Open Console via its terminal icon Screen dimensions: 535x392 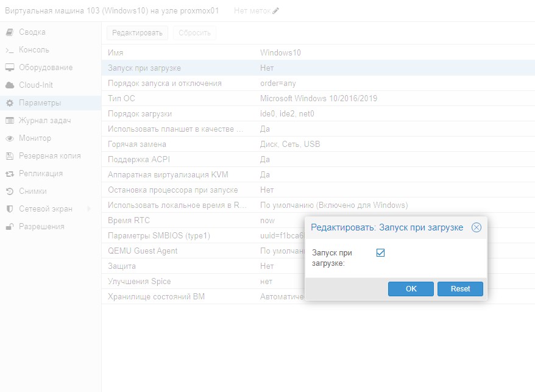click(x=10, y=50)
